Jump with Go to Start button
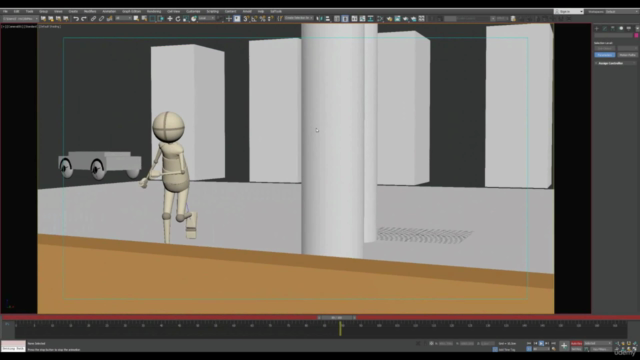 (529, 344)
